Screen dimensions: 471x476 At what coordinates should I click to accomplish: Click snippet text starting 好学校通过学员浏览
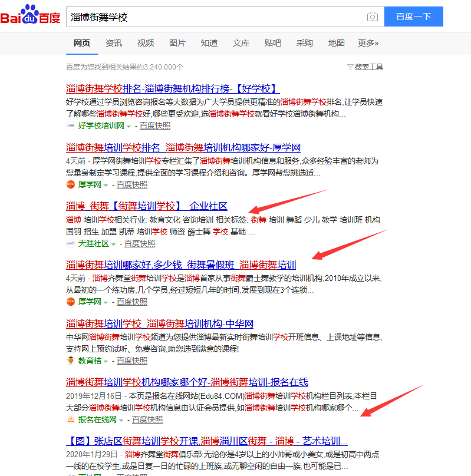click(224, 108)
